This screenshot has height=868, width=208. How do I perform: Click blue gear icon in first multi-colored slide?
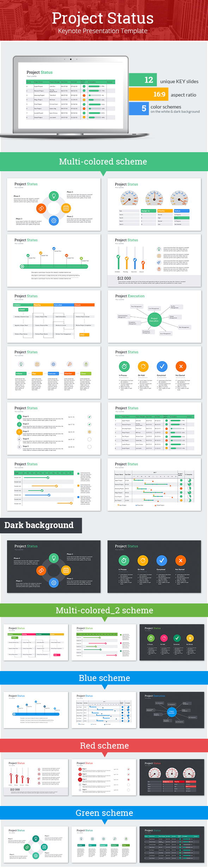coord(54,221)
